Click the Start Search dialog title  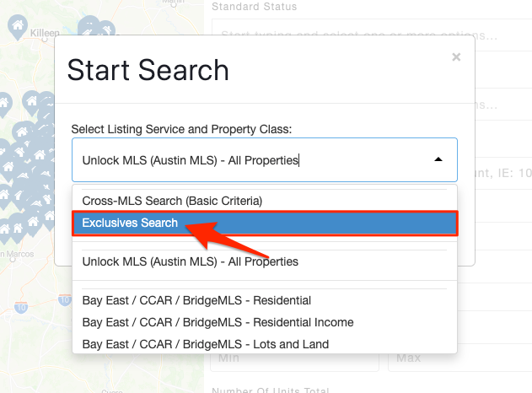(148, 70)
